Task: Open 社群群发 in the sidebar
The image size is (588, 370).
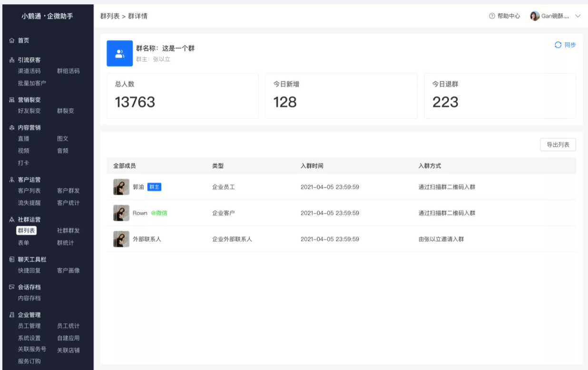Action: 69,231
